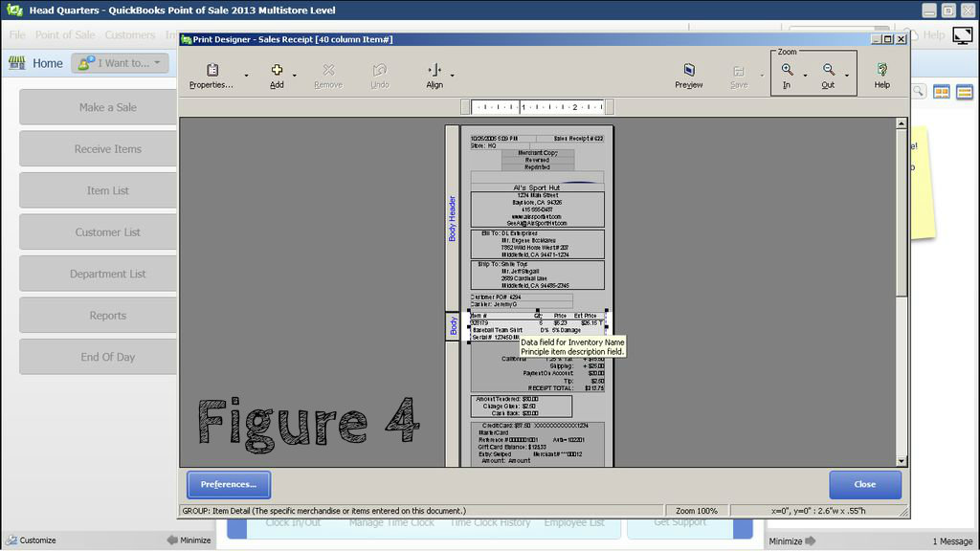Select the "Reversed" field on receipt

538,160
